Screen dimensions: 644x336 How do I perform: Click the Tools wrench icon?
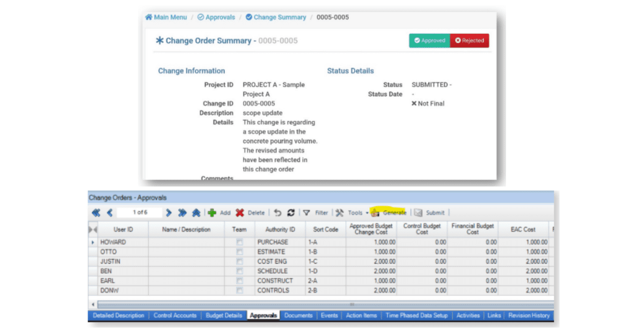coord(340,213)
